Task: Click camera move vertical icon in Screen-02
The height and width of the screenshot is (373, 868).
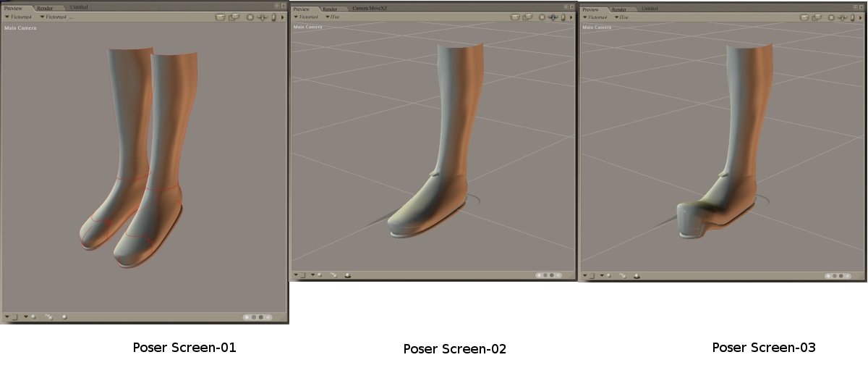Action: point(563,17)
